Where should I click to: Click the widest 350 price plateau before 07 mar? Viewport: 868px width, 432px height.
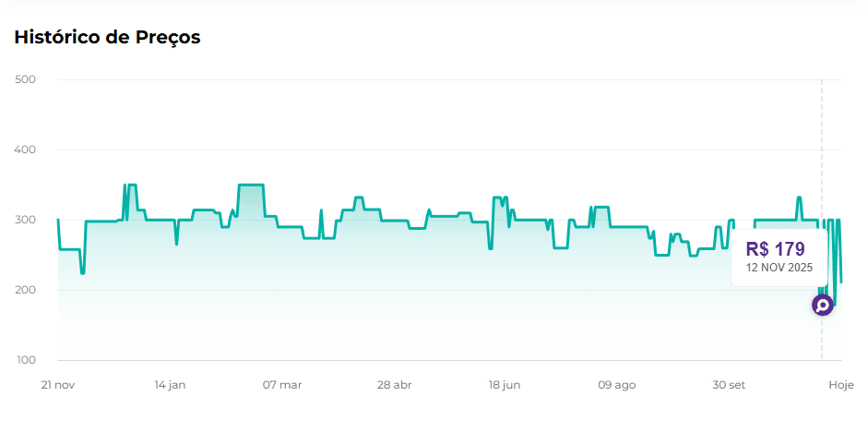tap(251, 185)
